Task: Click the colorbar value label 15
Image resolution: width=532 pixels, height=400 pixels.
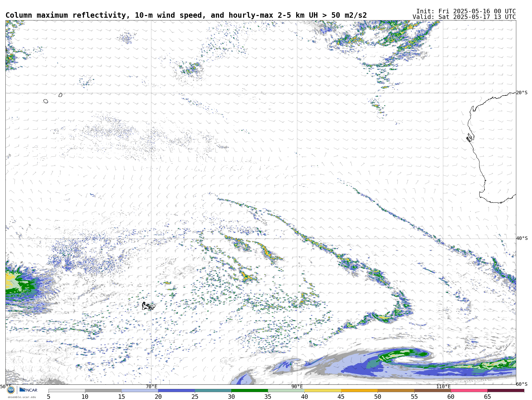Action: 122,397
